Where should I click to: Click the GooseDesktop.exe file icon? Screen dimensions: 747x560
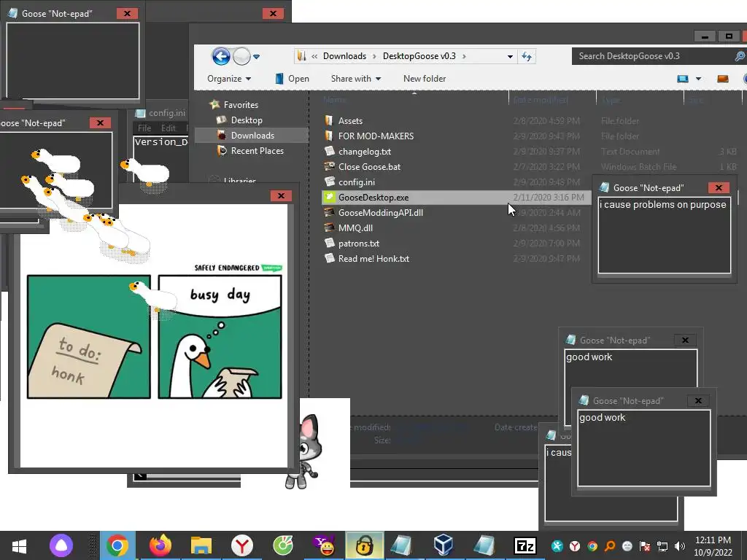point(329,197)
